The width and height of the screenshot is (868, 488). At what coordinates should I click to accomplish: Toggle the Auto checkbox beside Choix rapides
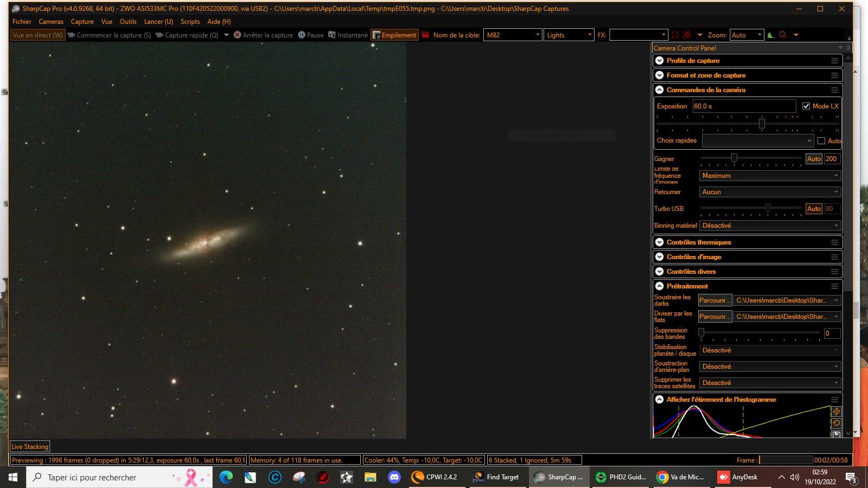(821, 141)
